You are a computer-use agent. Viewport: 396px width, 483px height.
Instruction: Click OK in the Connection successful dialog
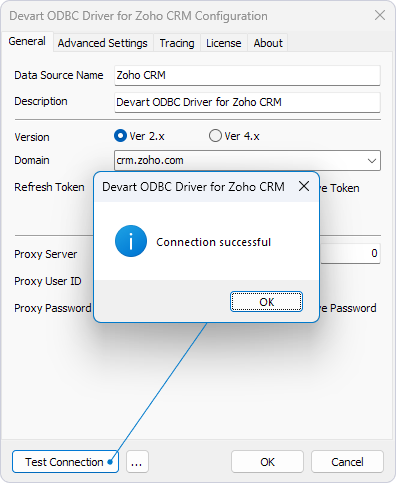(266, 302)
